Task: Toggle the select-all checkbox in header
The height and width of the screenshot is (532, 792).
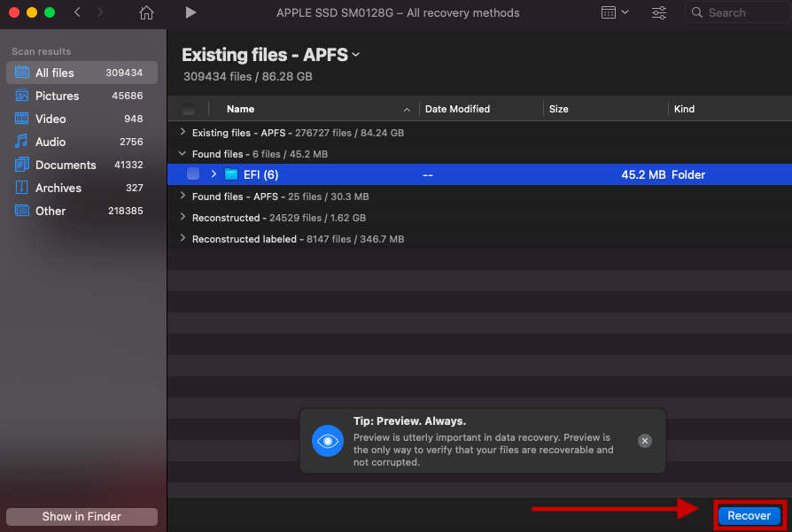Action: coord(189,109)
